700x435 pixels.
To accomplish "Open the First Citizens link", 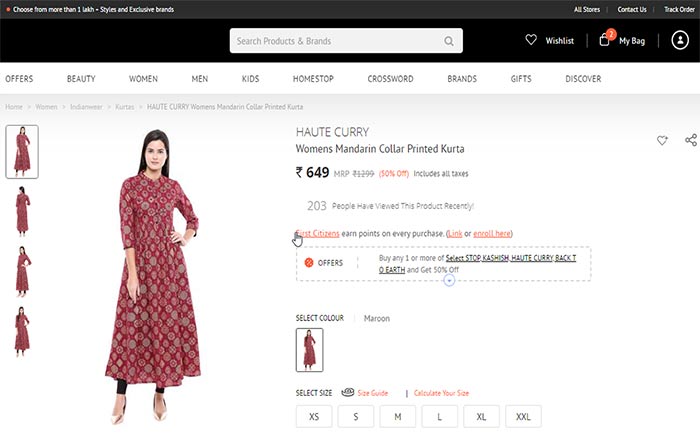I will click(317, 234).
